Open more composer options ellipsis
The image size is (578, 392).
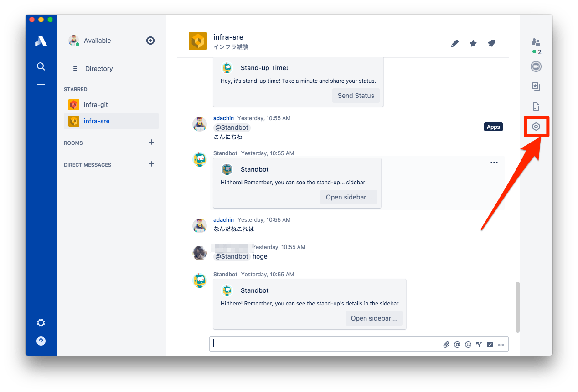coord(501,345)
